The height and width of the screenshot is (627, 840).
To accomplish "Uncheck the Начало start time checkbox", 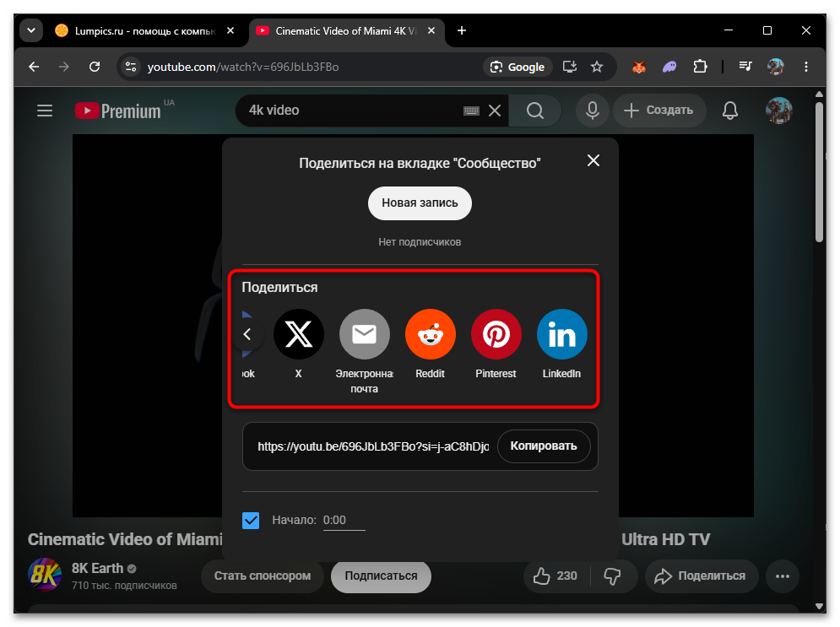I will tap(250, 520).
